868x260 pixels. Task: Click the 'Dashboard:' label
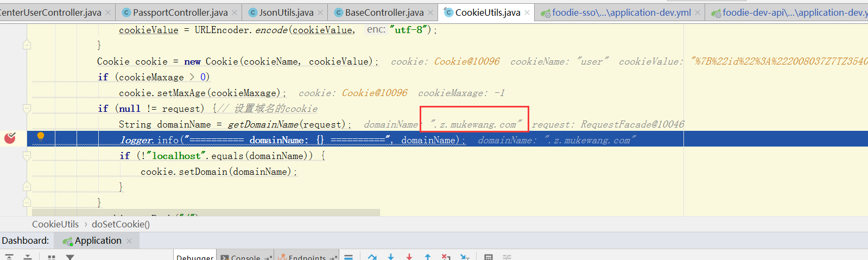pos(26,240)
